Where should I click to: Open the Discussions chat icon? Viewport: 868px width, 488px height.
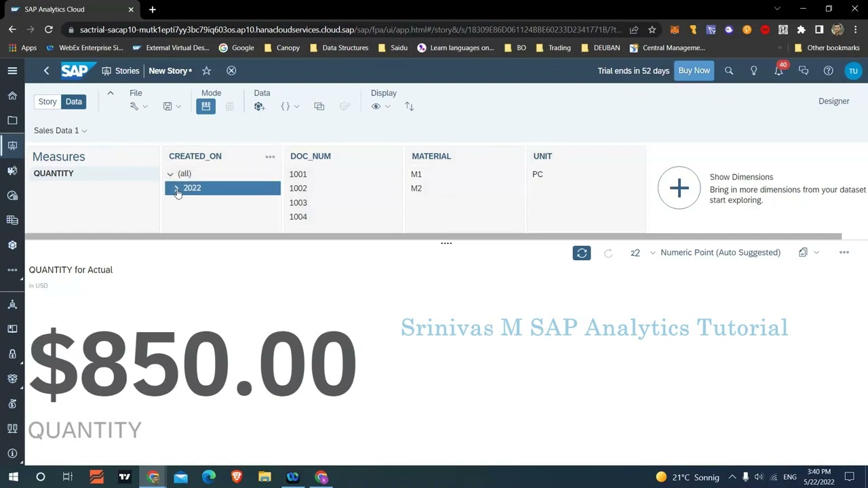click(804, 70)
